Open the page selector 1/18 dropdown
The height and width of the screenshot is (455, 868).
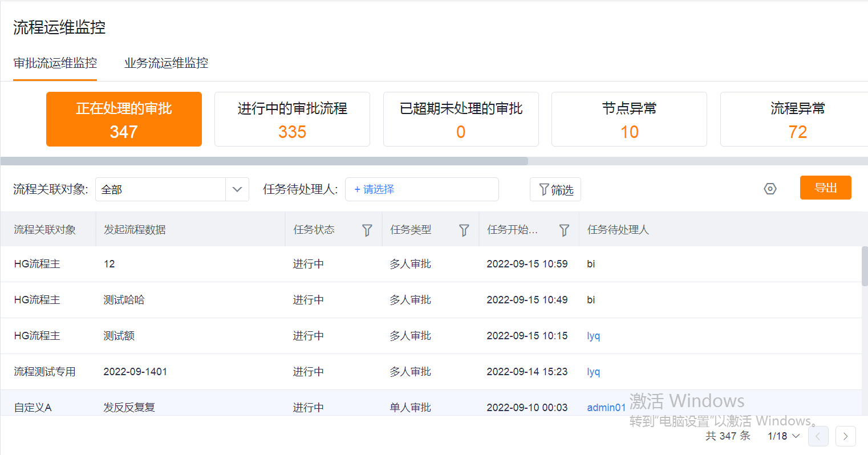784,436
